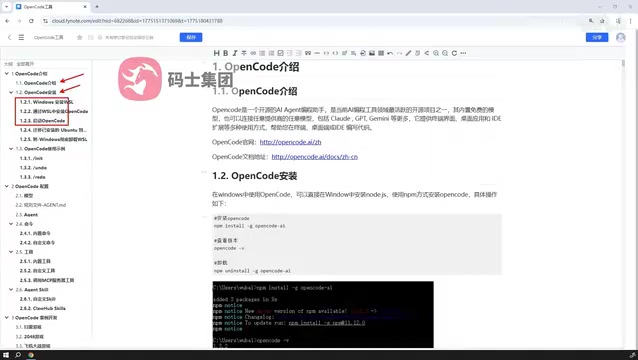Insert an unordered bullet list

click(x=262, y=53)
